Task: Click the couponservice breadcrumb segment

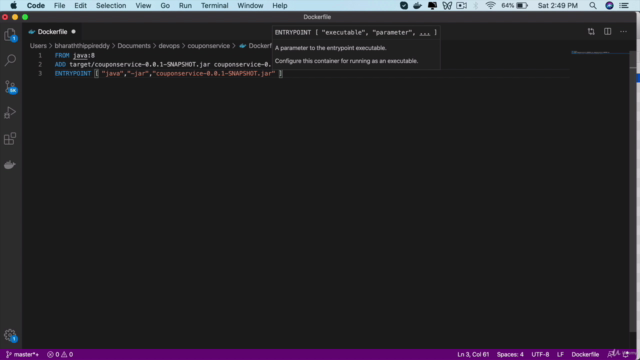Action: point(209,46)
